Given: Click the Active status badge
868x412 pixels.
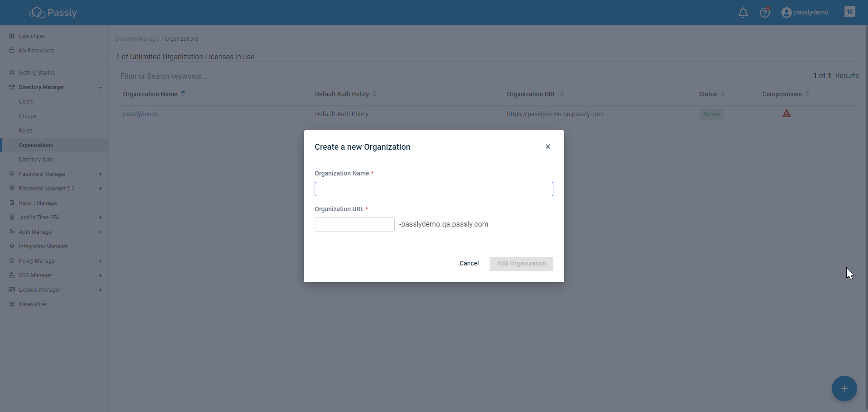Looking at the screenshot, I should point(711,114).
